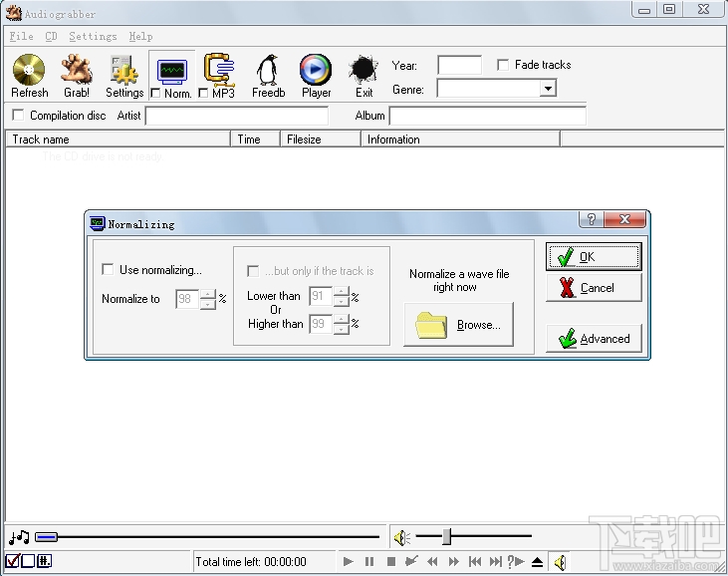Tick the Compilation disc checkbox
This screenshot has height=576, width=728.
[18, 115]
